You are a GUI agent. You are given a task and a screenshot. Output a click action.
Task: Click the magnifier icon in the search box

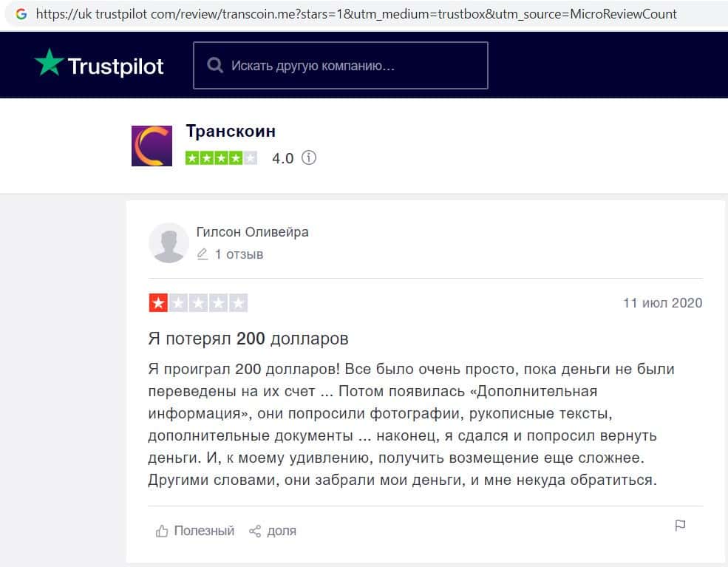pos(215,66)
